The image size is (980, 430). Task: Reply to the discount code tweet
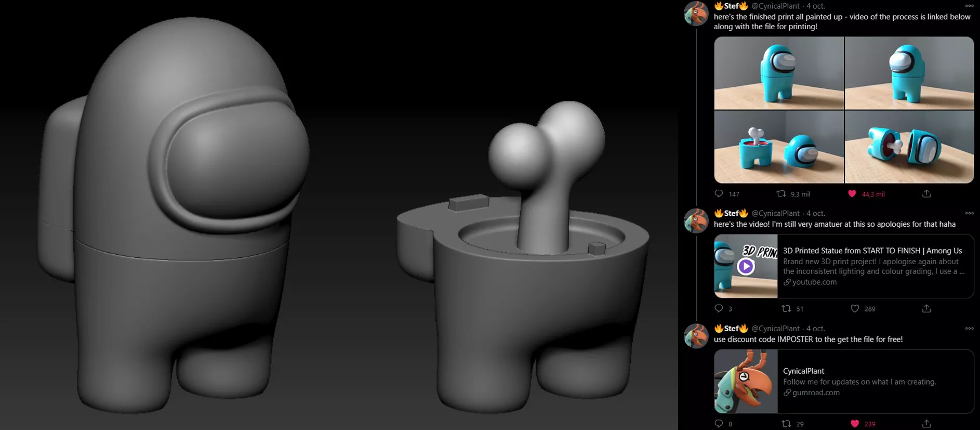[719, 424]
